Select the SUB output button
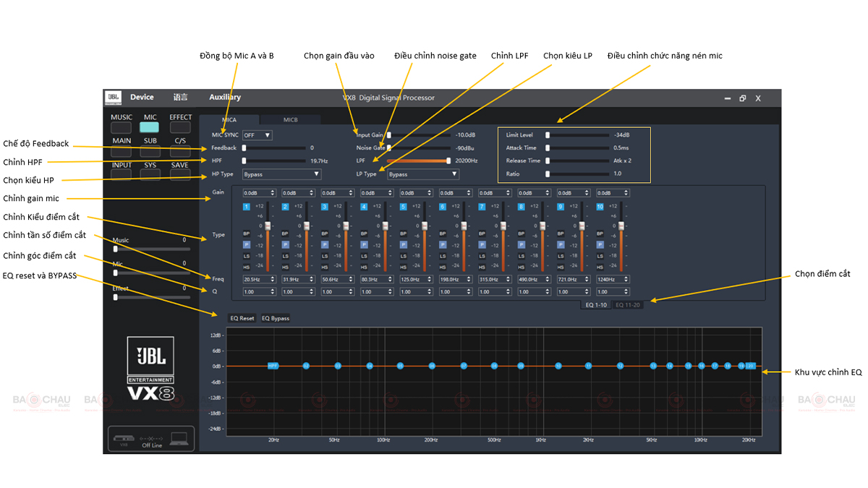Viewport: 868px width, 488px height. tap(150, 151)
